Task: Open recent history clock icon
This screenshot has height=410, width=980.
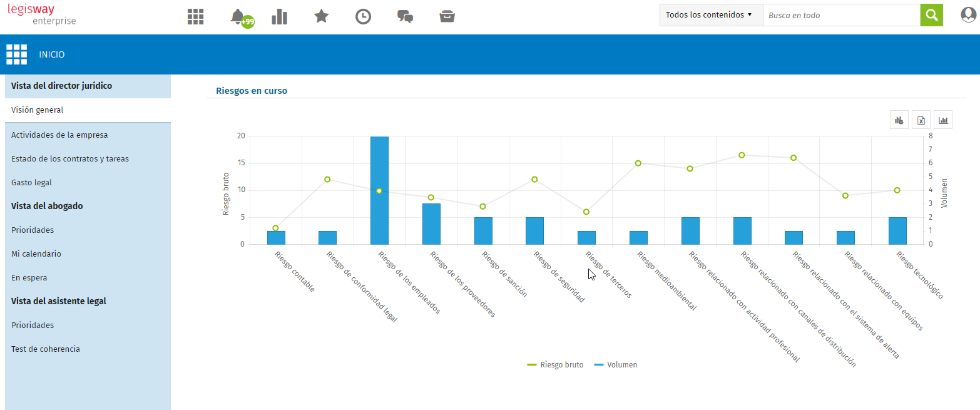Action: coord(363,17)
